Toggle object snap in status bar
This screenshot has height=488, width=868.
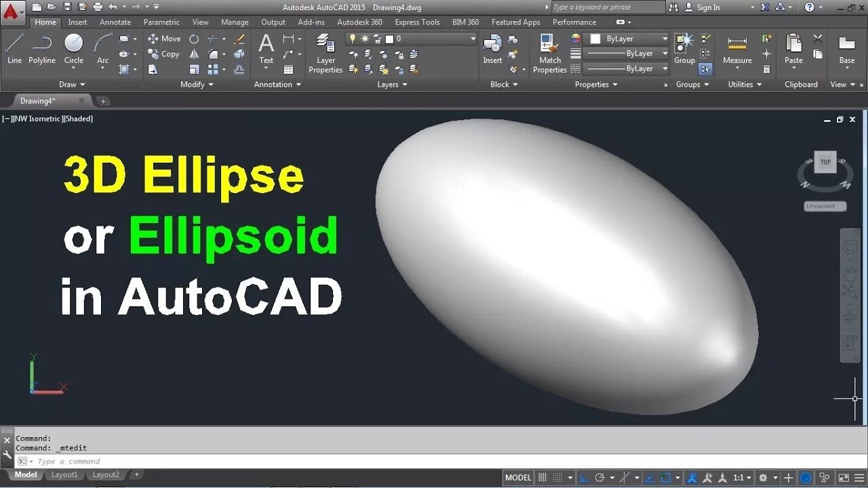666,477
